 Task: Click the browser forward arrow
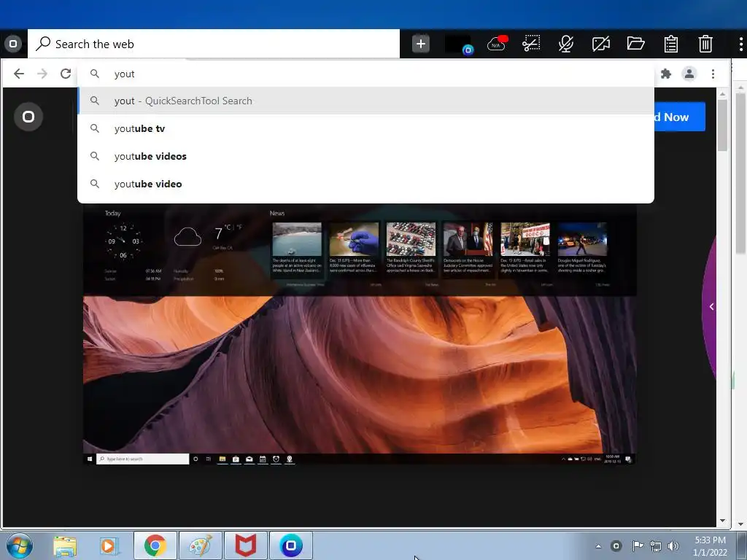(x=42, y=74)
